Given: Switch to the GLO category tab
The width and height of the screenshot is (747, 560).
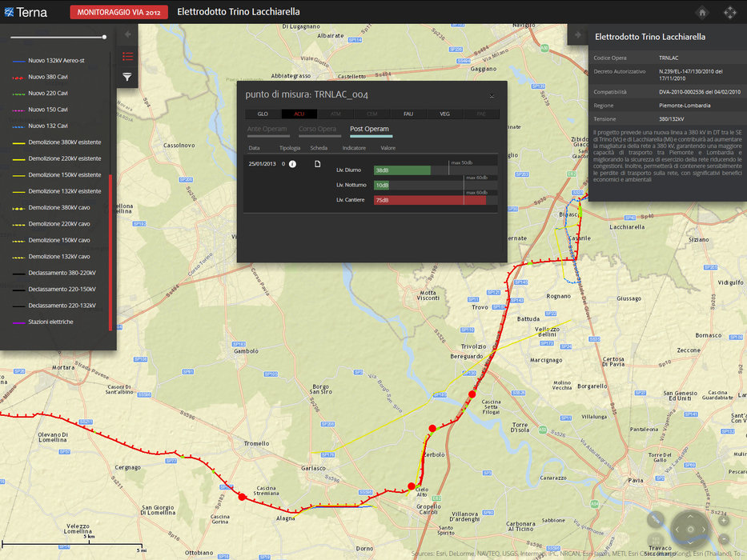Looking at the screenshot, I should pyautogui.click(x=263, y=114).
